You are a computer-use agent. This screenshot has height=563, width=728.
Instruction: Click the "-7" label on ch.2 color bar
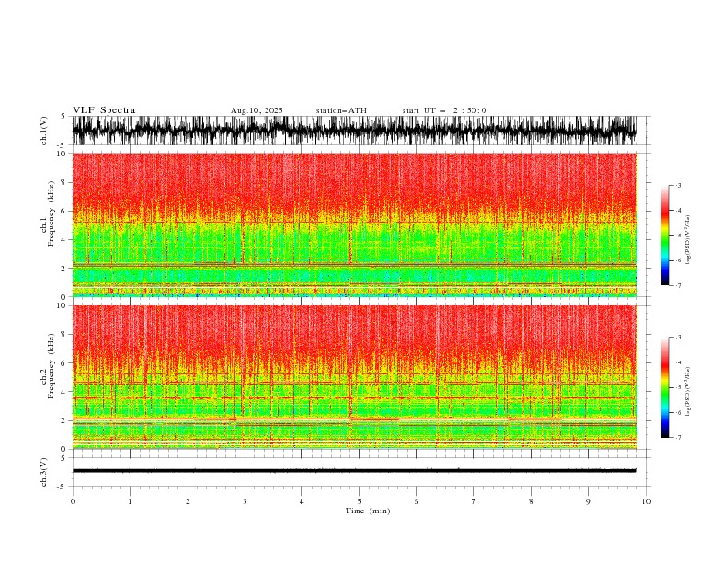coord(678,437)
